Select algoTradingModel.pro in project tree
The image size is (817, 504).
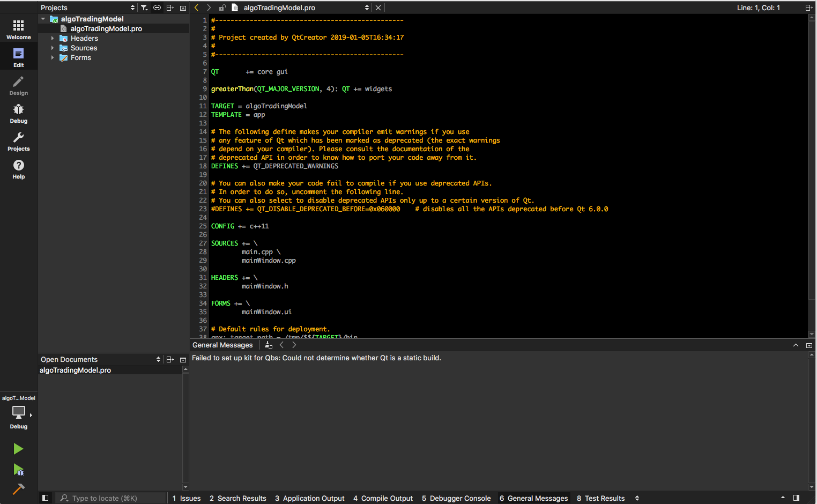[x=106, y=28]
